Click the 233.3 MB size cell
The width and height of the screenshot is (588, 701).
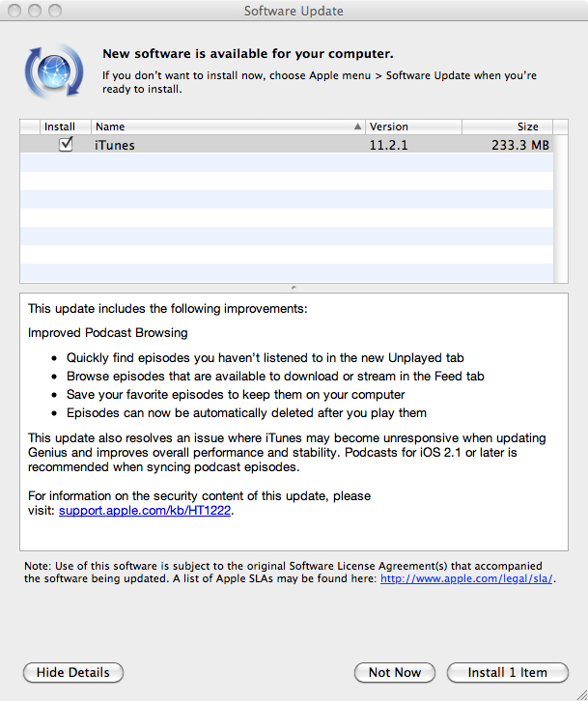pyautogui.click(x=520, y=145)
